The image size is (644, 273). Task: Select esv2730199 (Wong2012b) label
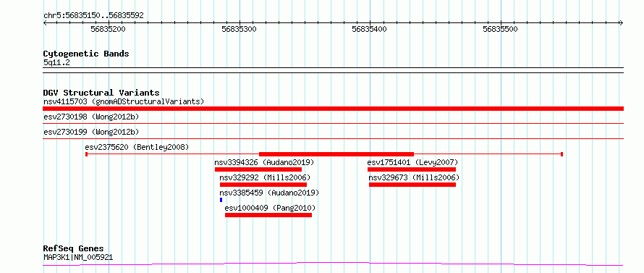point(91,133)
